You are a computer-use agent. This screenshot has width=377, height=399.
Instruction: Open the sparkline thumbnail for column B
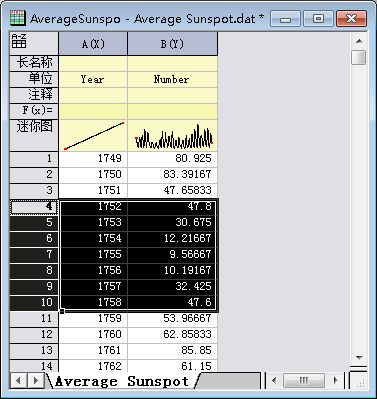(x=172, y=135)
